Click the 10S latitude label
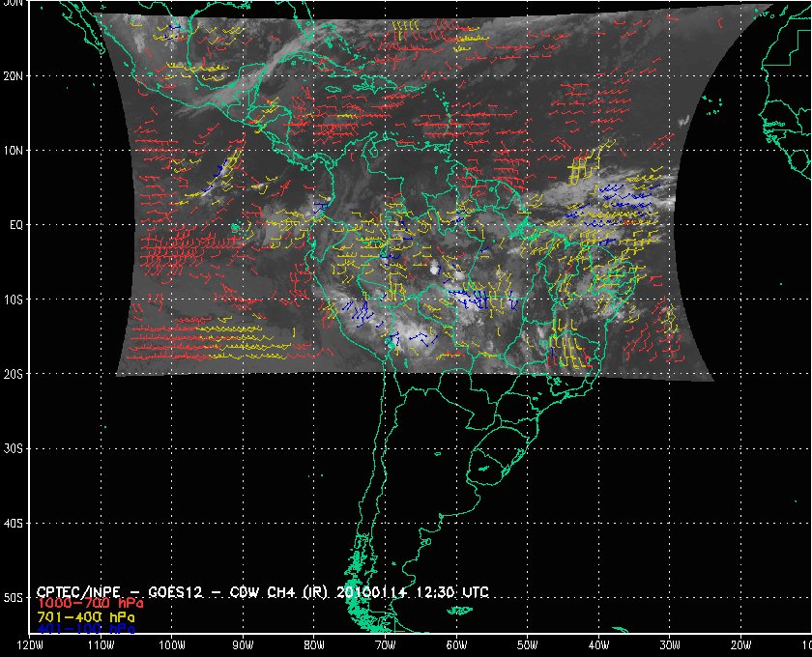The width and height of the screenshot is (812, 657). pyautogui.click(x=13, y=300)
